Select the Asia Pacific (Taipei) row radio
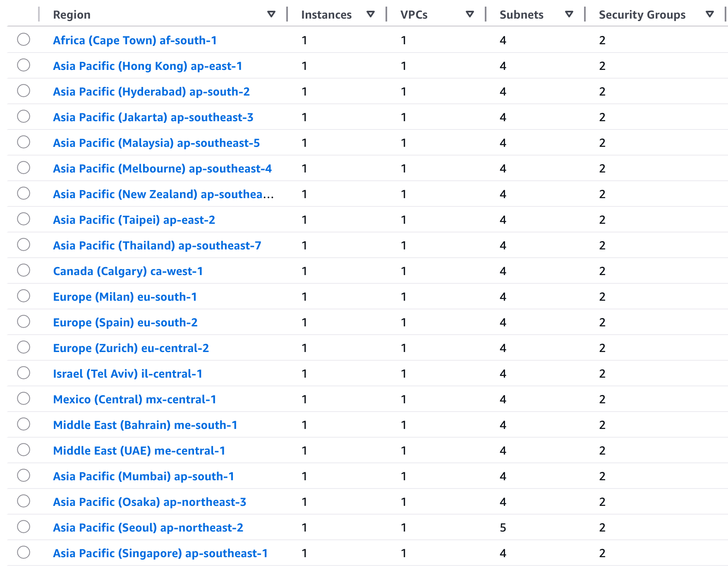 [24, 219]
